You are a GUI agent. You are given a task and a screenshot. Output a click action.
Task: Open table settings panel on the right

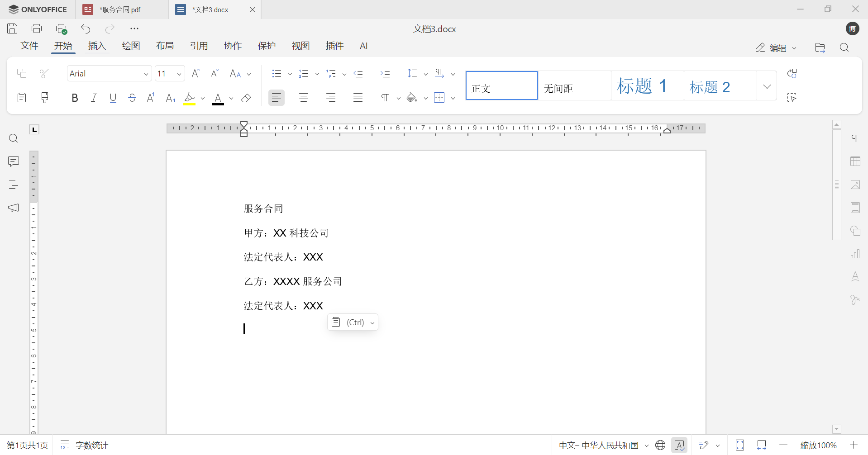point(855,161)
